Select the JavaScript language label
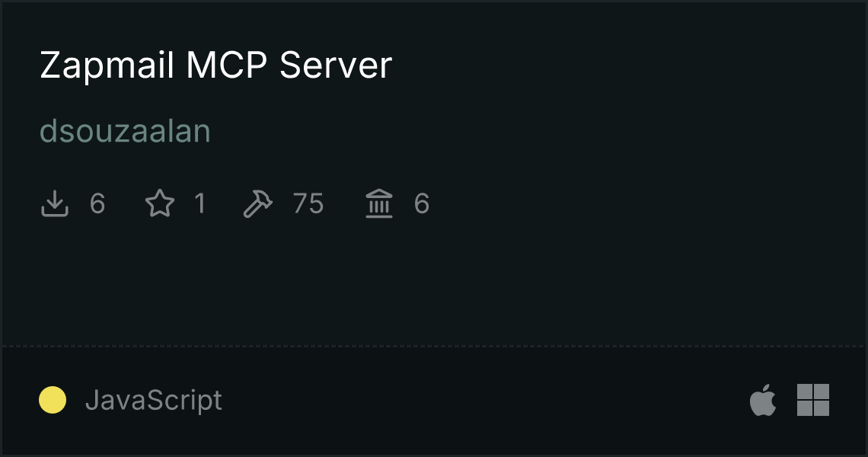The height and width of the screenshot is (457, 868). click(x=154, y=400)
